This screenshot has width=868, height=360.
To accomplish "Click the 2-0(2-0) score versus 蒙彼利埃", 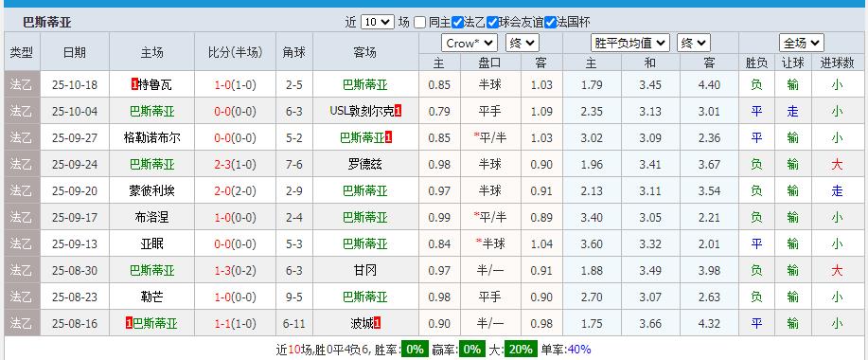I will pyautogui.click(x=236, y=191).
